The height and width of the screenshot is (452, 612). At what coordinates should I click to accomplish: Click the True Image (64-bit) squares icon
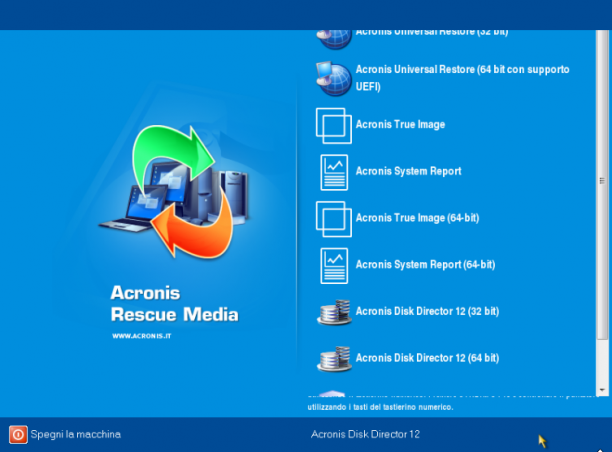click(x=334, y=219)
